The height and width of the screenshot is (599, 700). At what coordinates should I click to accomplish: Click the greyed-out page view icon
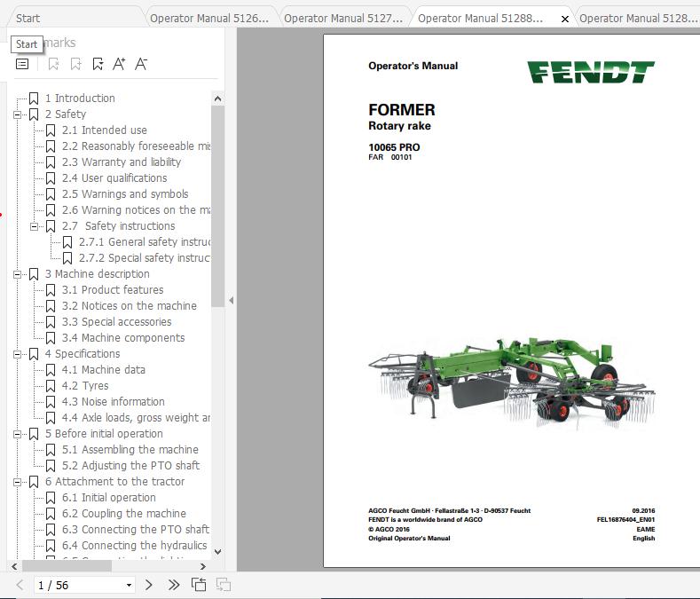point(224,585)
